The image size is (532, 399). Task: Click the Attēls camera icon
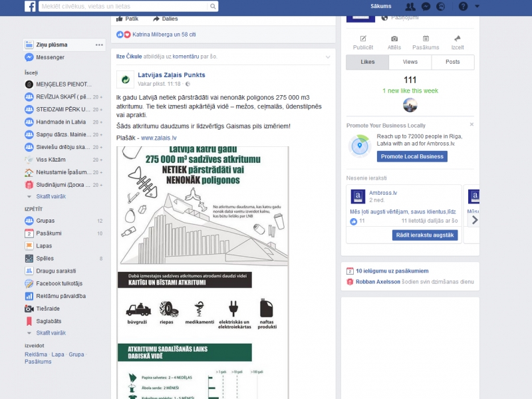coord(394,39)
